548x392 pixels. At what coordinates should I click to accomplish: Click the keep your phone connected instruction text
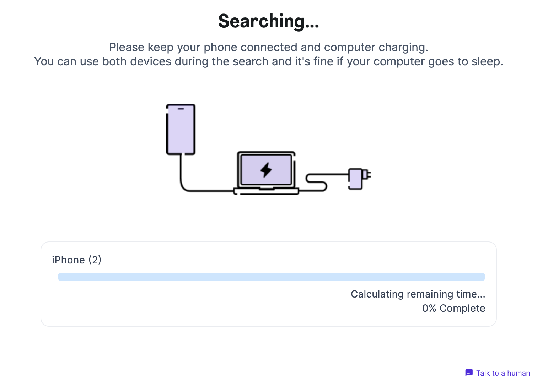point(269,47)
